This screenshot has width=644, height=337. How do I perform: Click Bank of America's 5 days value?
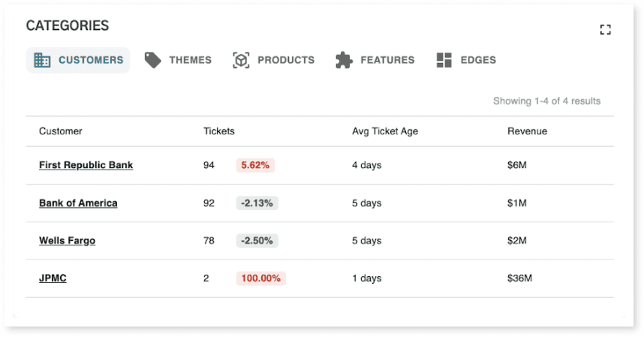point(366,203)
